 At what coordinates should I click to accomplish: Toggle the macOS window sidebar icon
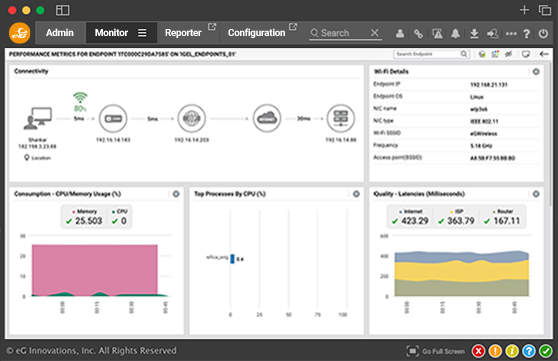click(x=63, y=10)
